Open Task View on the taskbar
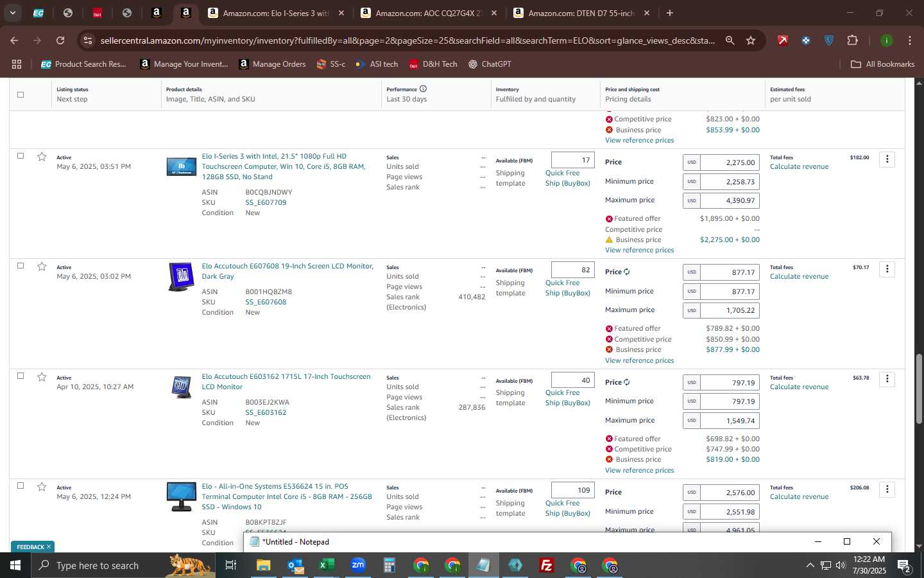 click(230, 565)
